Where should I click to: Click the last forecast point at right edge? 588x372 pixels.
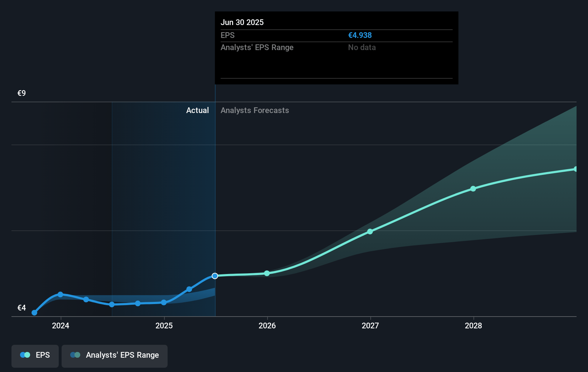click(575, 169)
